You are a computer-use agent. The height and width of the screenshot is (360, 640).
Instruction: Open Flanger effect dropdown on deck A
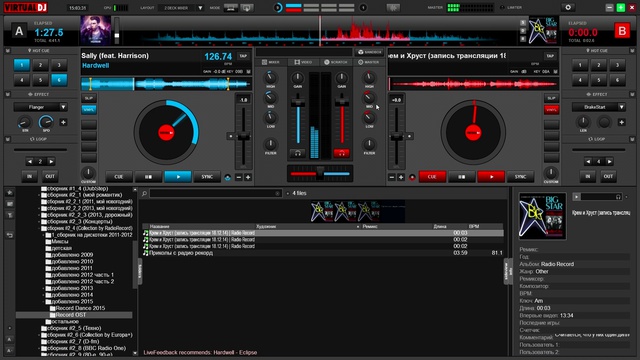click(63, 107)
